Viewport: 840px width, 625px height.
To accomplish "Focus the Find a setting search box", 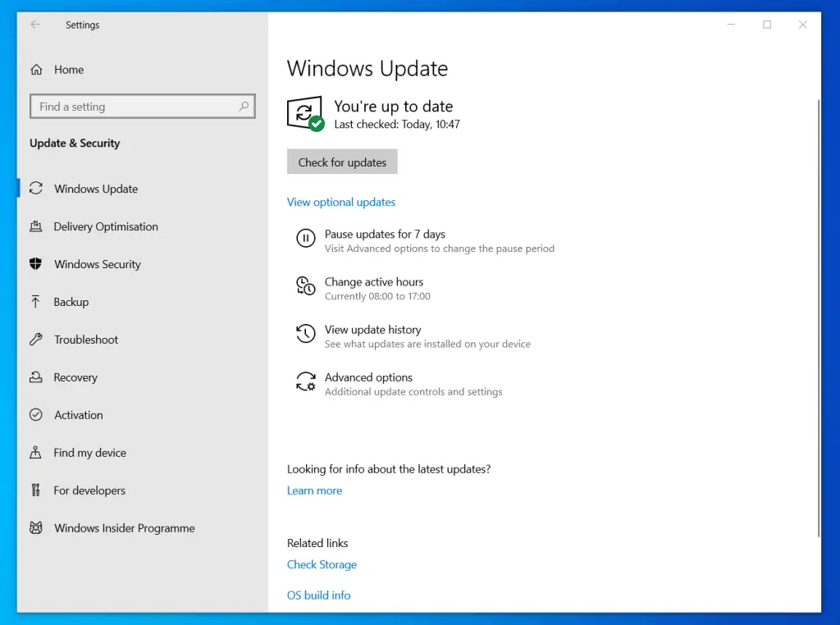I will (x=143, y=106).
